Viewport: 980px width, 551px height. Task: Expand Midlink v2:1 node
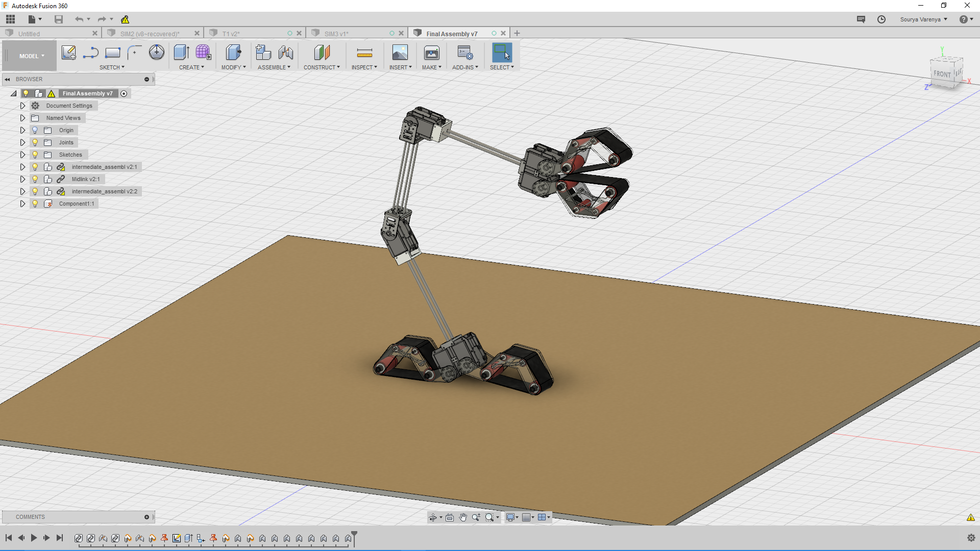[22, 179]
